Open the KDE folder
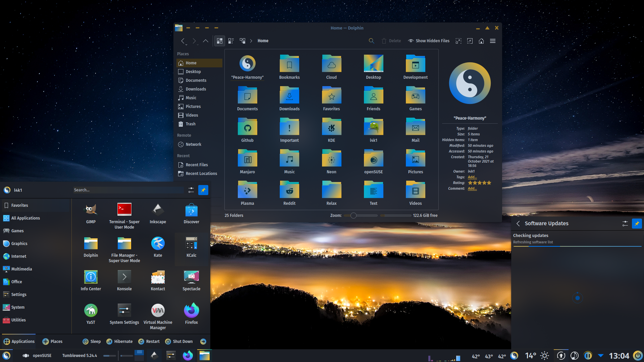Image resolution: width=644 pixels, height=362 pixels. tap(331, 130)
